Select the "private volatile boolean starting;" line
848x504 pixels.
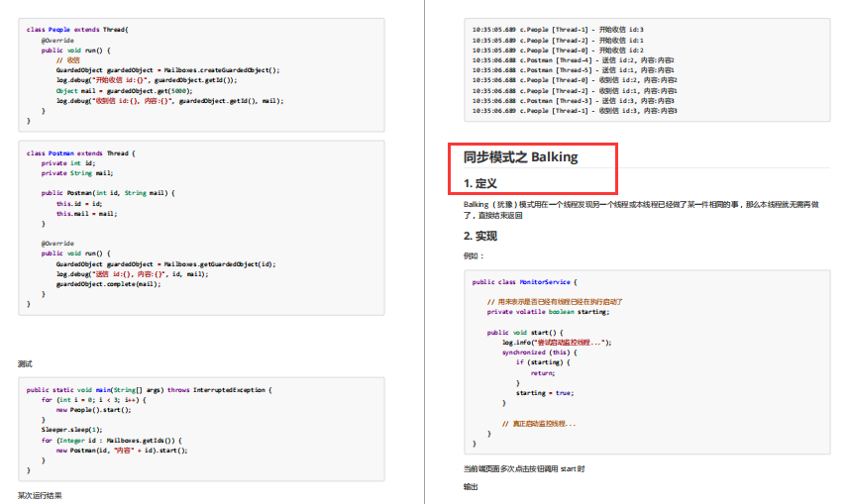[x=549, y=312]
